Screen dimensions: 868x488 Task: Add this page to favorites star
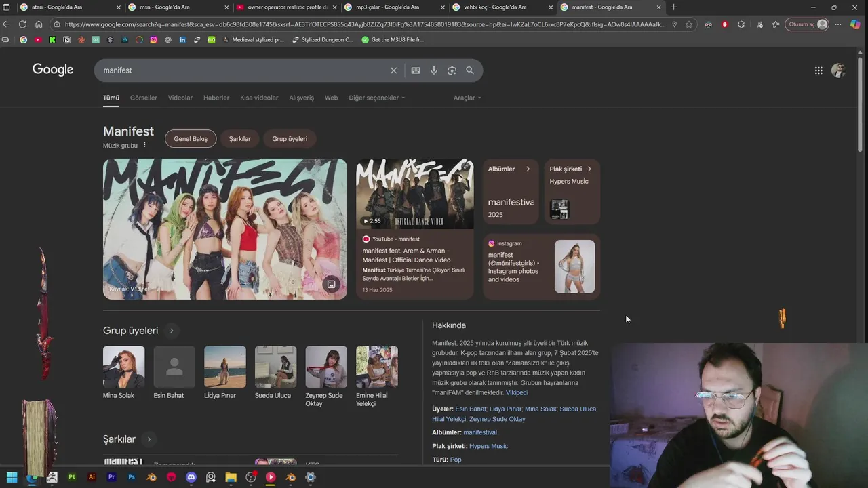click(x=689, y=24)
